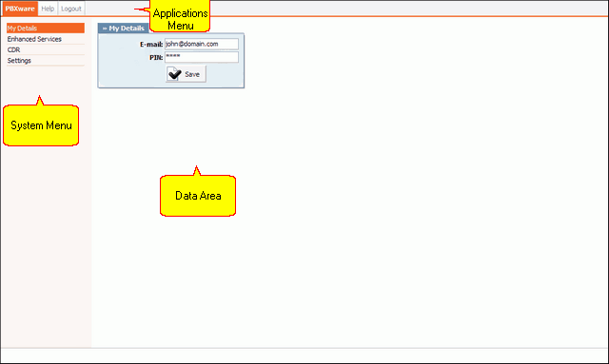Viewport: 609px width, 364px height.
Task: Click the Data Area yellow callout
Action: (x=198, y=196)
